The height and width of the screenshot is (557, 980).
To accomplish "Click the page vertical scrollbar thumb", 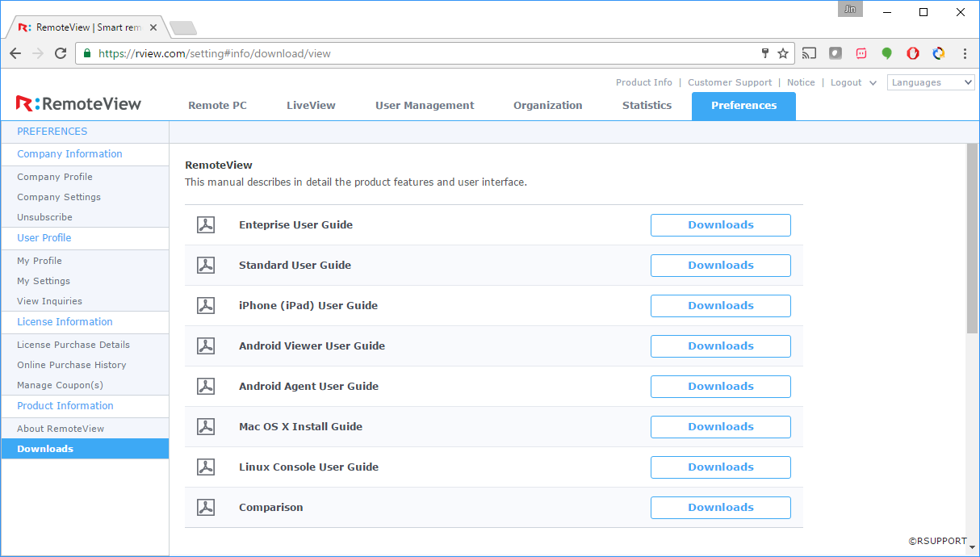I will (x=972, y=238).
